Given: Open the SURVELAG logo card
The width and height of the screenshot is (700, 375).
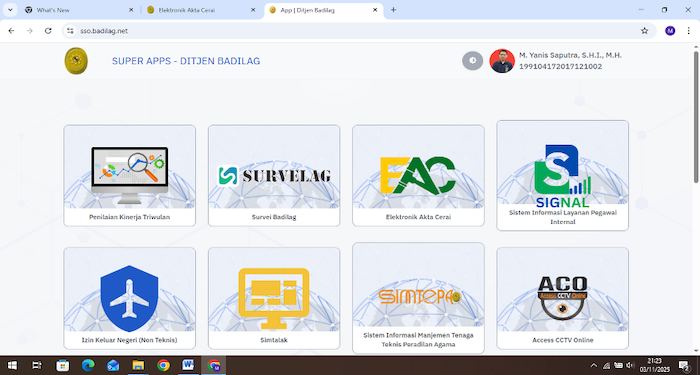Looking at the screenshot, I should coord(274,175).
